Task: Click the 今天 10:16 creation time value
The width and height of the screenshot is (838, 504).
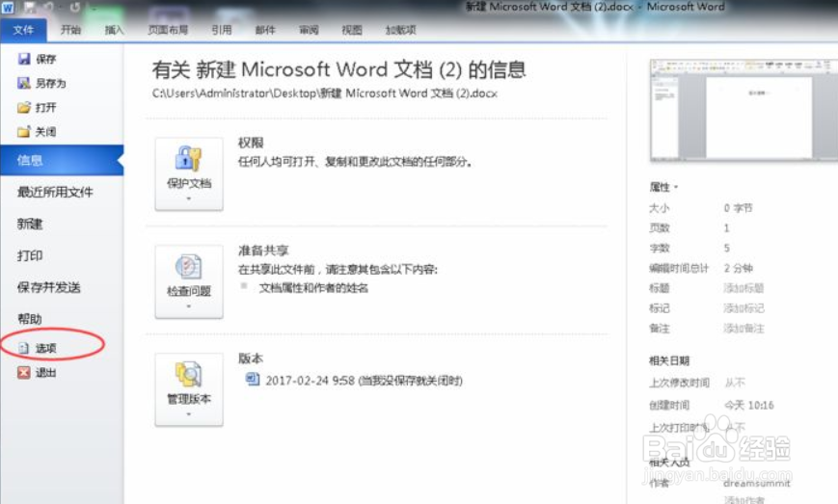Action: [748, 406]
